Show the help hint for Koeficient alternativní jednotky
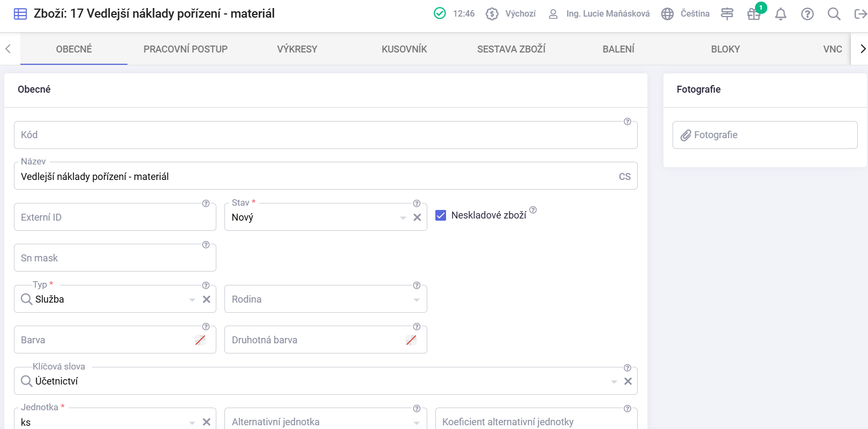This screenshot has height=429, width=868. [628, 409]
